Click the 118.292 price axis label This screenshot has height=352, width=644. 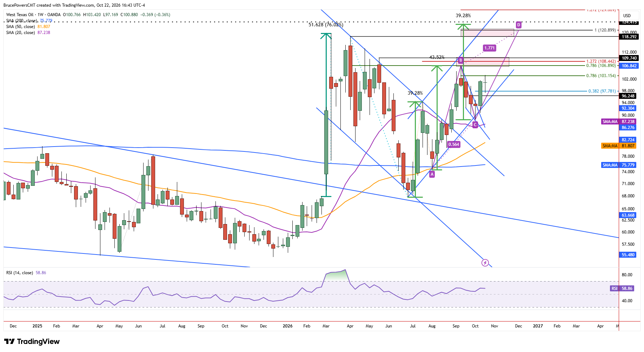(x=629, y=37)
